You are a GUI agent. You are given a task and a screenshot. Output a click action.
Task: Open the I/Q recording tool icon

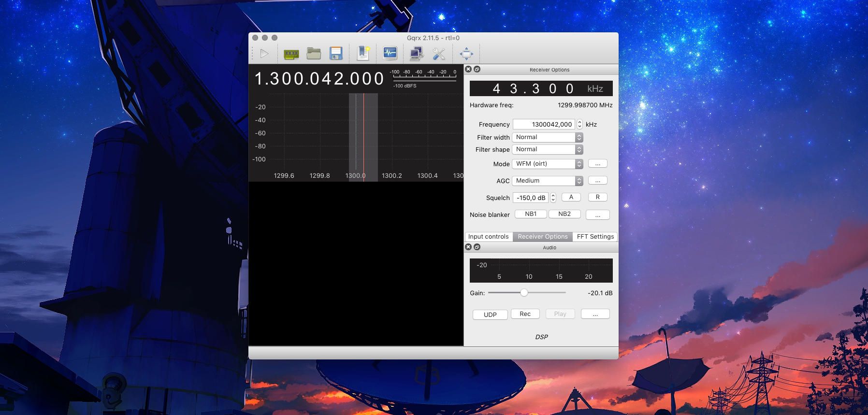point(390,53)
